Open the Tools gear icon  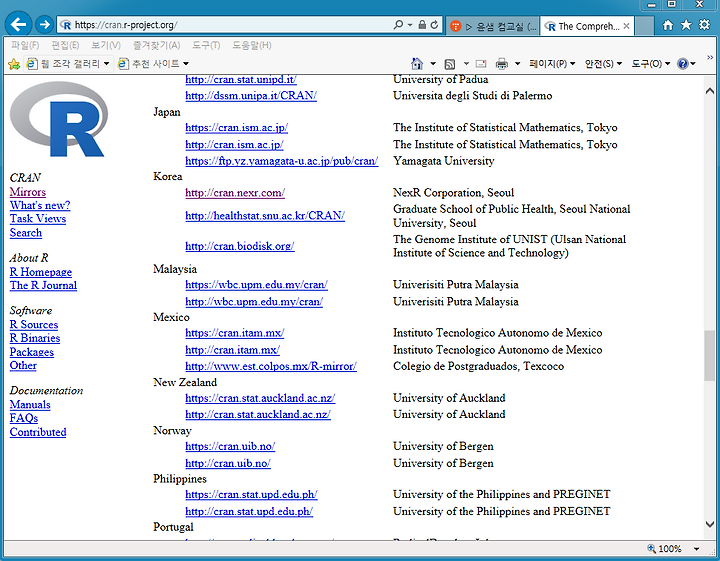point(704,25)
